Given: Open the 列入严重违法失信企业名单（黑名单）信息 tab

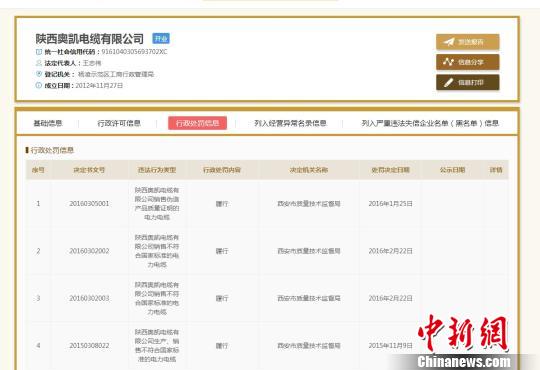Looking at the screenshot, I should 430,123.
